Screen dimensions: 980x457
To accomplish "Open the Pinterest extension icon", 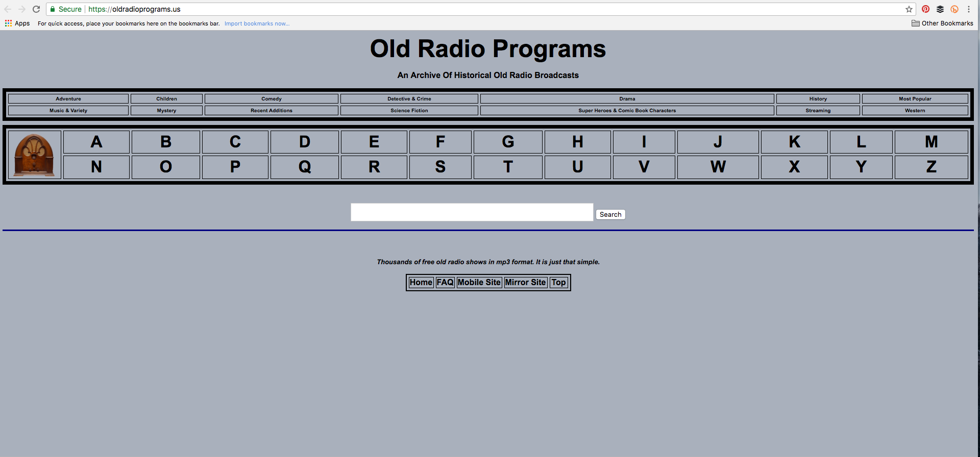I will tap(926, 9).
